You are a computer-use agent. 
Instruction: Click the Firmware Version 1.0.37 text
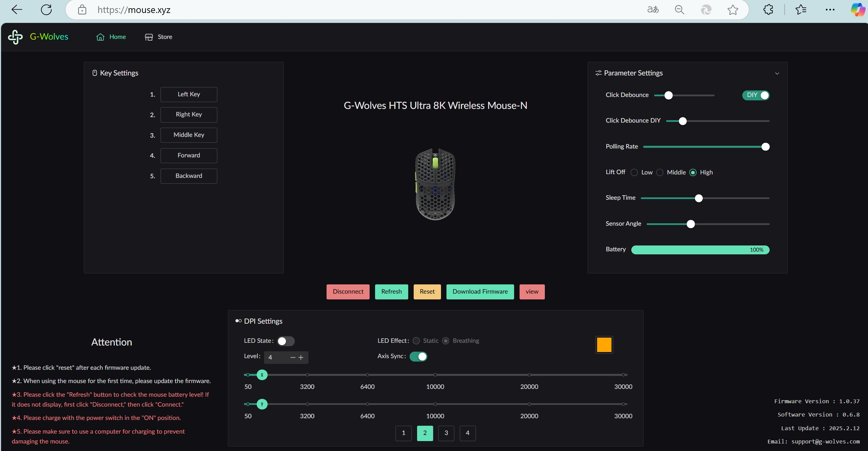click(817, 401)
